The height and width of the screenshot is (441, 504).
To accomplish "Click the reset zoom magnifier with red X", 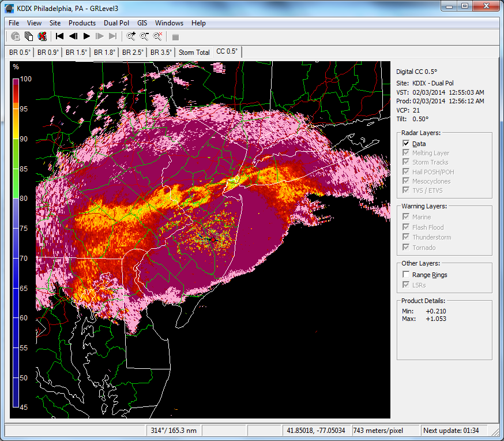I will pos(157,36).
